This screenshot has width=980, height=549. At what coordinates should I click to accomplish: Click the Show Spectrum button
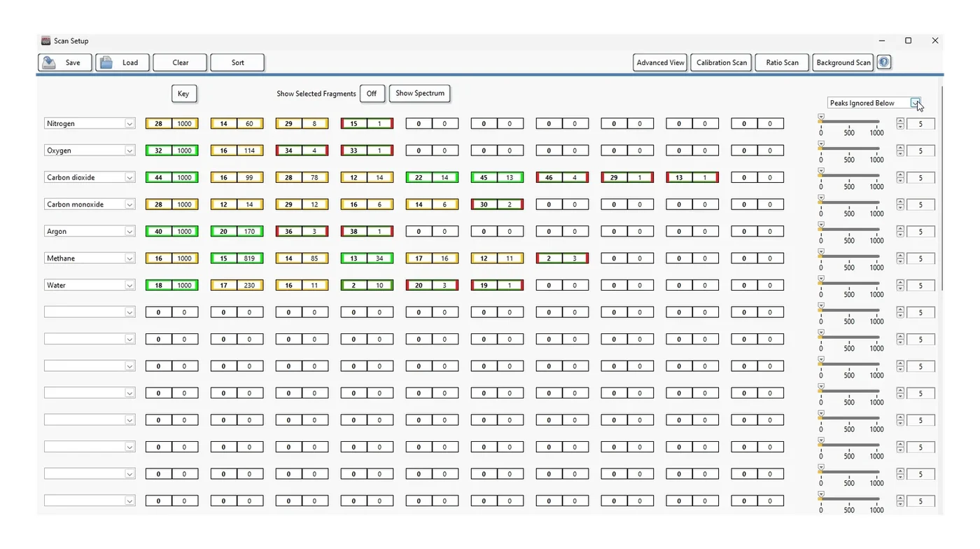[420, 93]
